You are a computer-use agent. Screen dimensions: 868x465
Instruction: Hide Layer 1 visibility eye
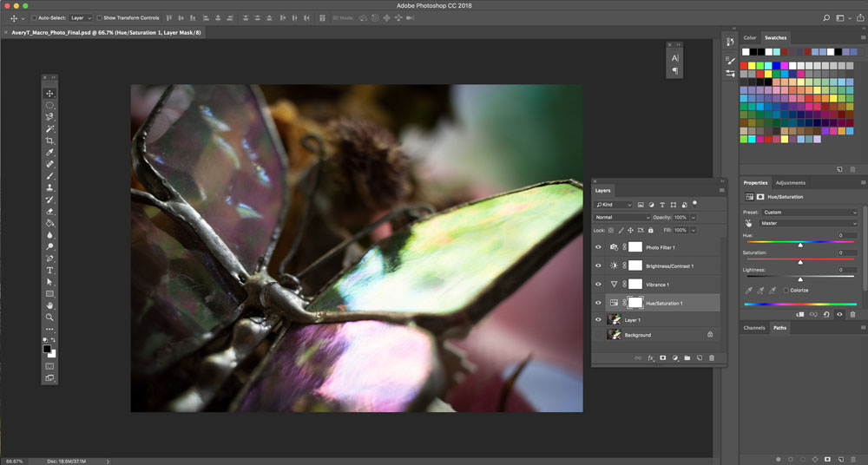pos(598,319)
